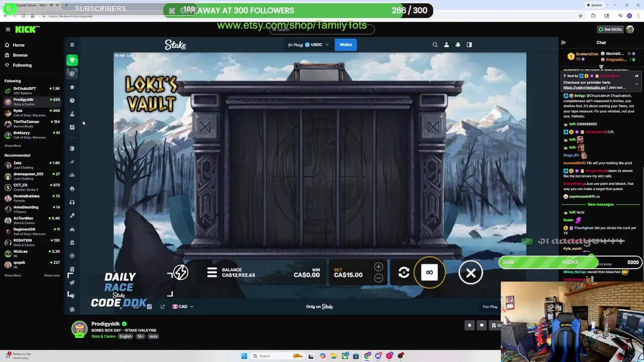This screenshot has width=644, height=362.
Task: Open NickLee recommended channel
Action: 32,253
